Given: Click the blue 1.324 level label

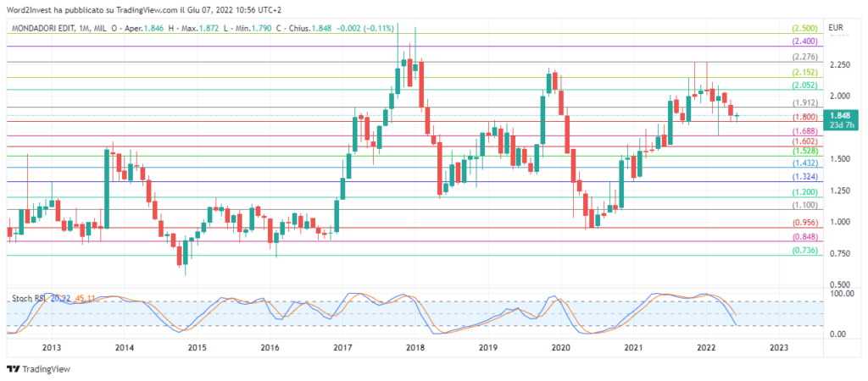Looking at the screenshot, I should (804, 176).
